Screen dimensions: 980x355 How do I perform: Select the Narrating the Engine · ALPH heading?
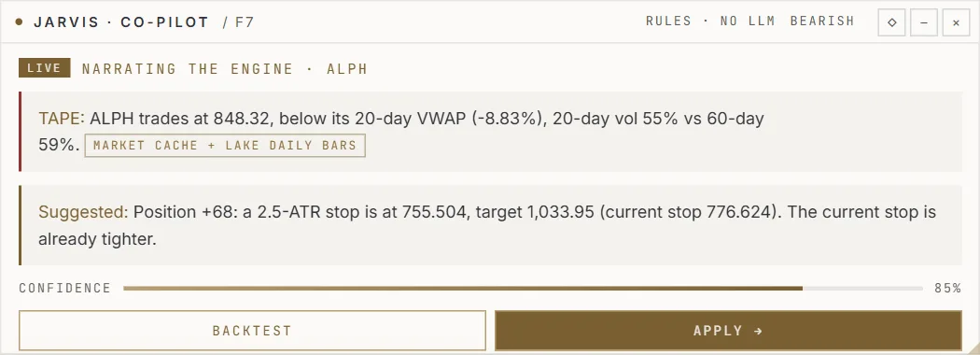coord(224,69)
